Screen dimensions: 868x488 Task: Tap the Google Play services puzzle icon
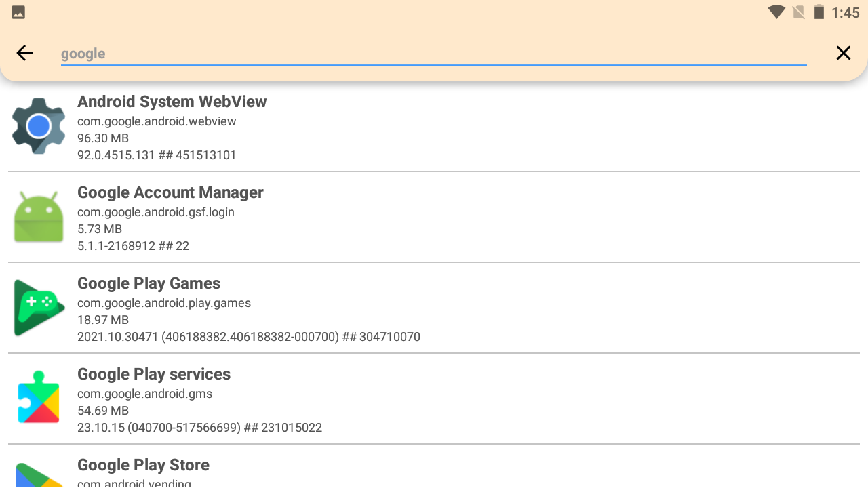click(39, 399)
